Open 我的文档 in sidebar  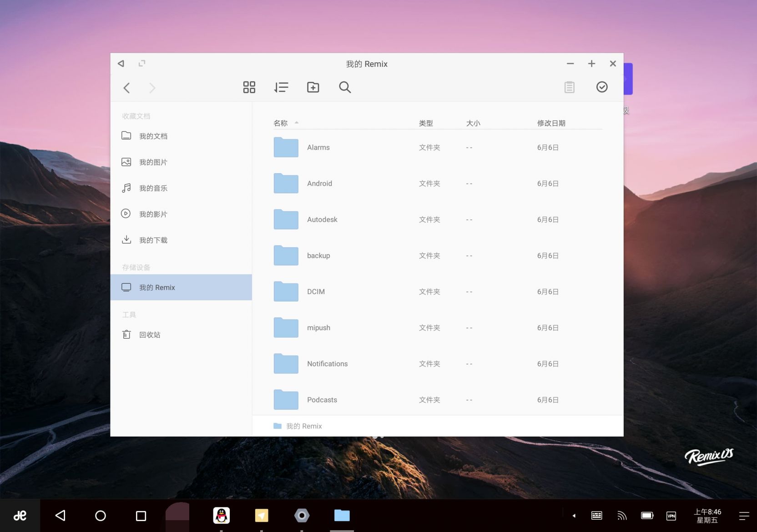point(181,136)
